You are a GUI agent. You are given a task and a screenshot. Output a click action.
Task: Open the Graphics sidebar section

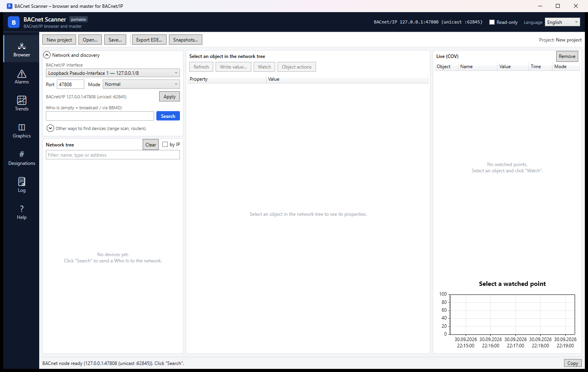point(22,130)
